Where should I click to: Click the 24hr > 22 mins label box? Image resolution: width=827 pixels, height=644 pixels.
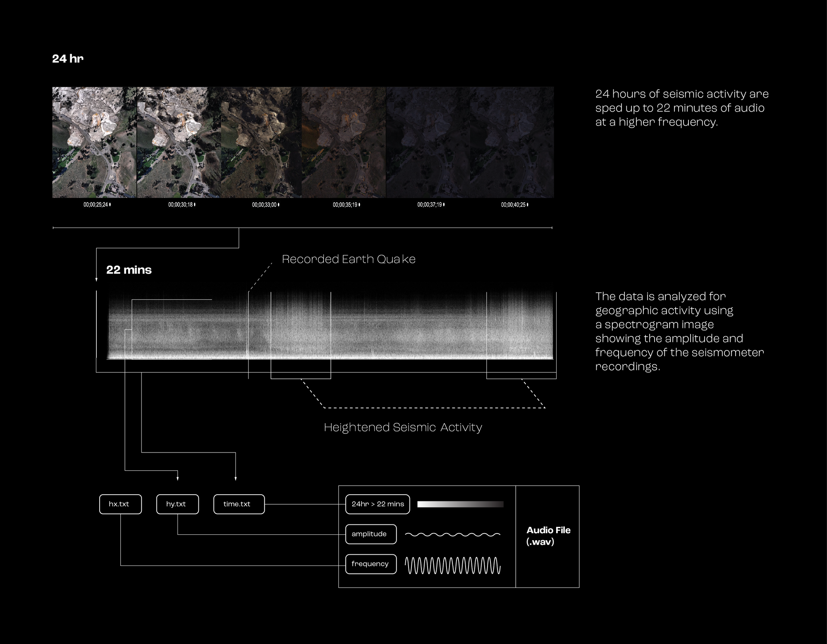pos(378,504)
